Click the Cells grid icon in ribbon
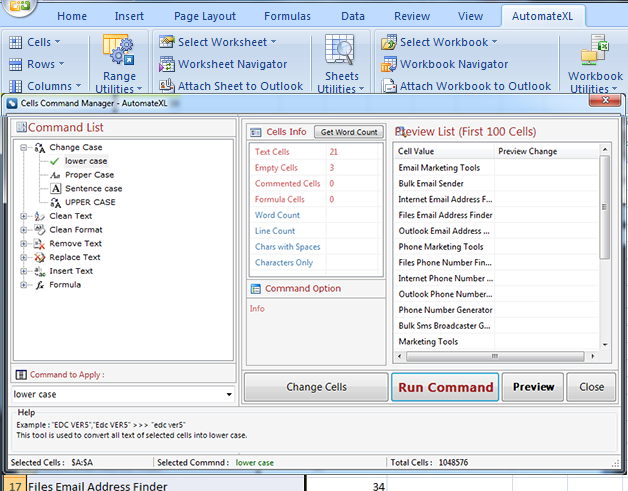The image size is (628, 491). tap(15, 42)
